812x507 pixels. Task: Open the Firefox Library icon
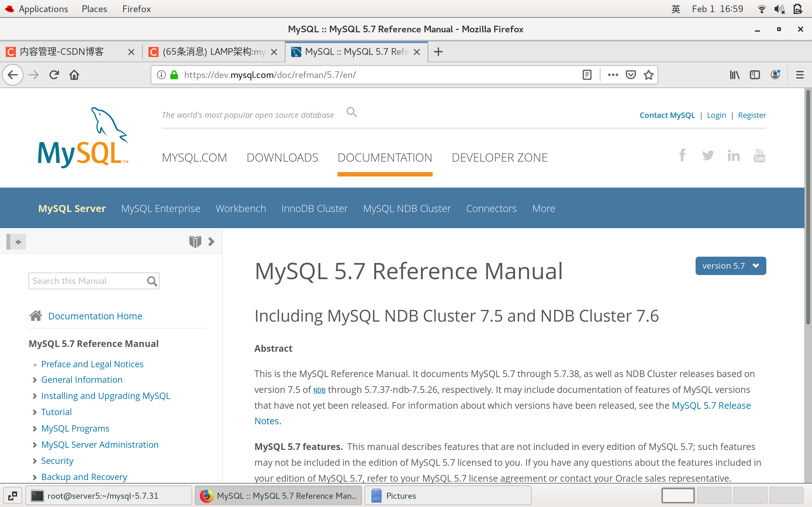(x=735, y=75)
